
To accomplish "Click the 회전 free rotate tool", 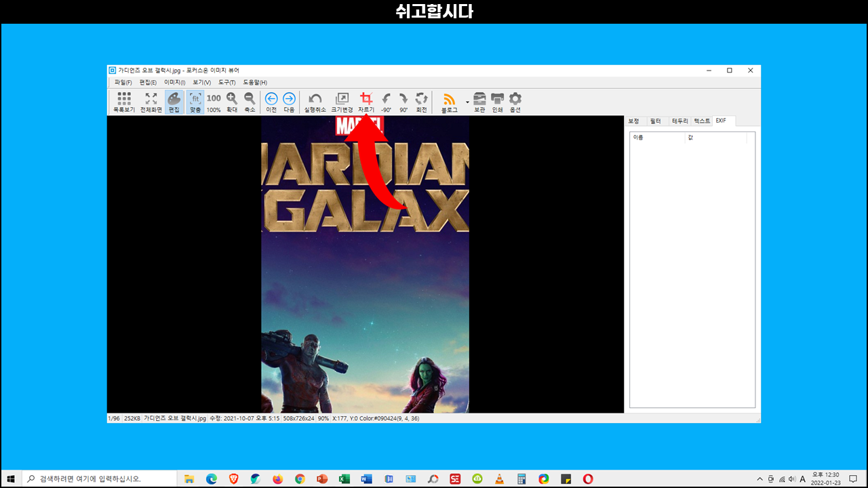I will (422, 102).
